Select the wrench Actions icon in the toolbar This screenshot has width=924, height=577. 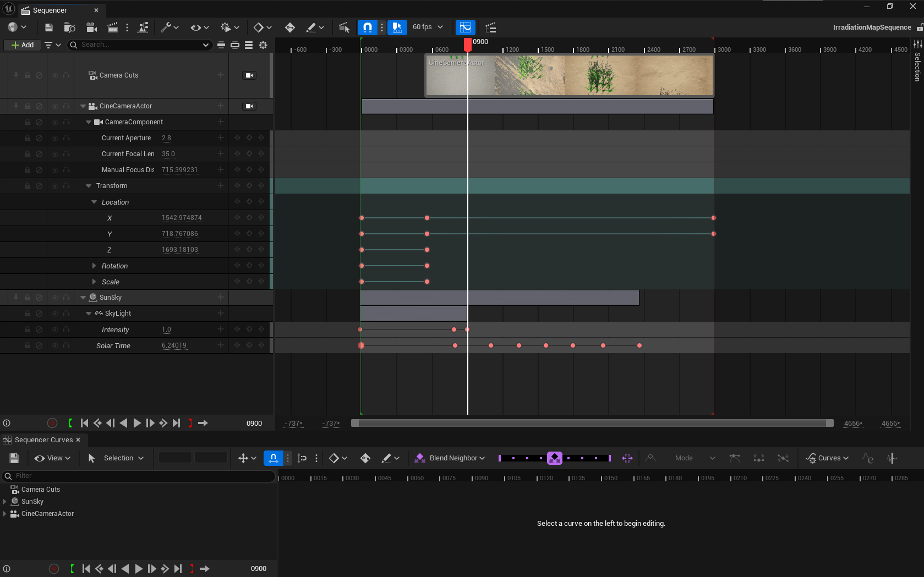pyautogui.click(x=166, y=27)
